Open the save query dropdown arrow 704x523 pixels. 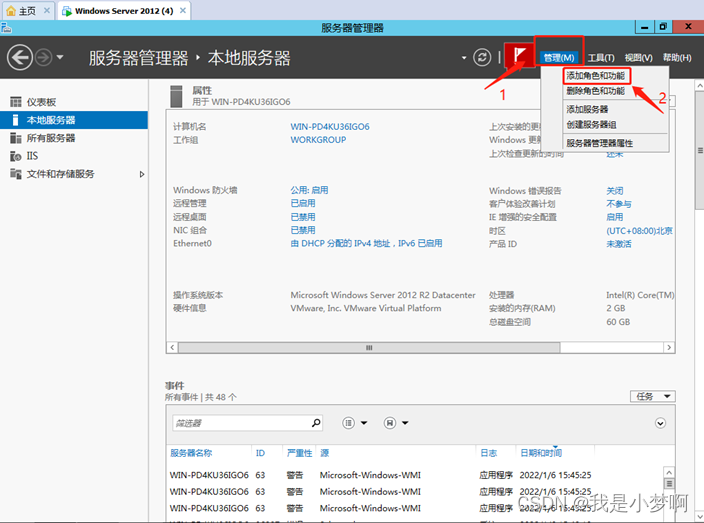point(405,423)
